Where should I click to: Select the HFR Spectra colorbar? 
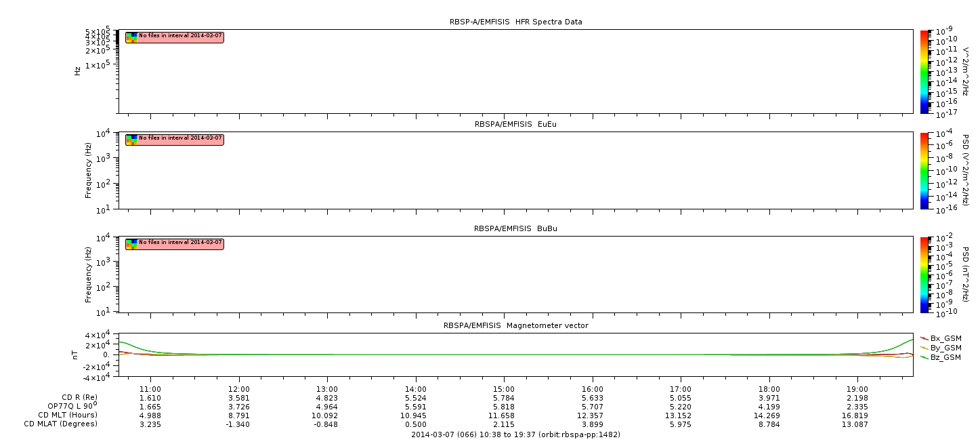coord(925,71)
